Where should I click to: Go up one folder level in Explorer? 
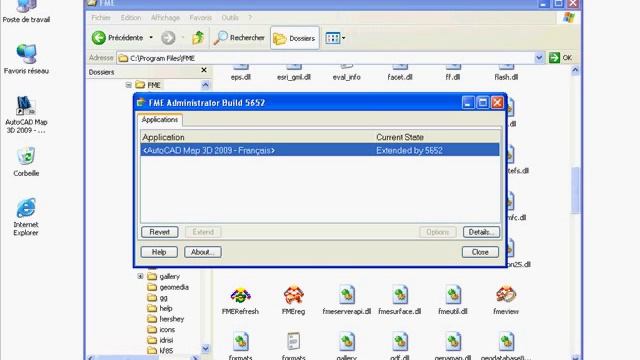click(198, 38)
